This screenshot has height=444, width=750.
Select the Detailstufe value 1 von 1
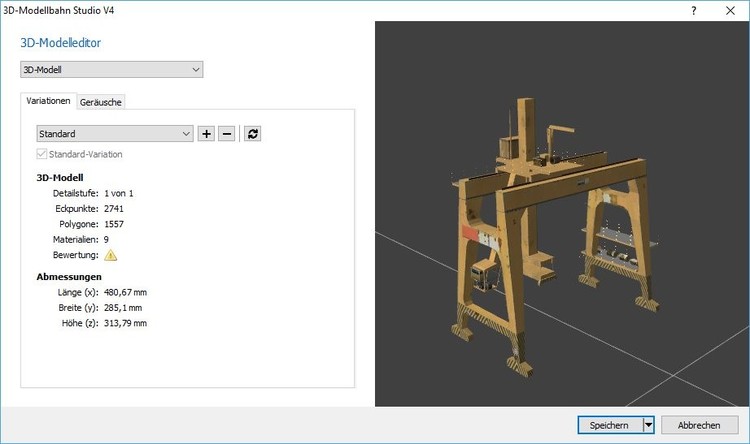coord(119,193)
